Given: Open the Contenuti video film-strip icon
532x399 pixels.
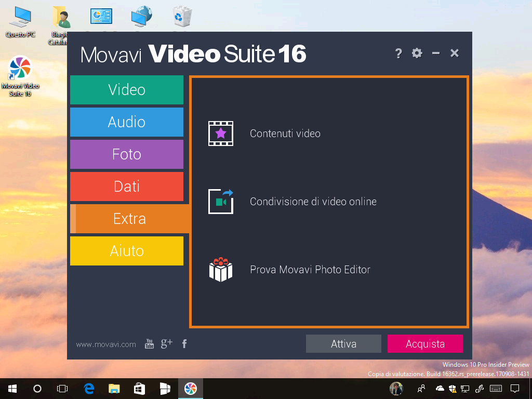Looking at the screenshot, I should (220, 134).
